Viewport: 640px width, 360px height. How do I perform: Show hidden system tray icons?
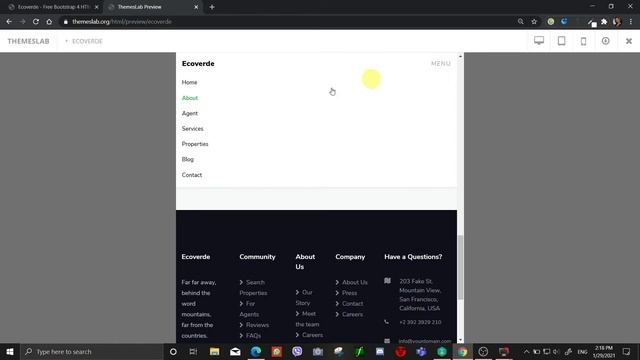(x=527, y=351)
